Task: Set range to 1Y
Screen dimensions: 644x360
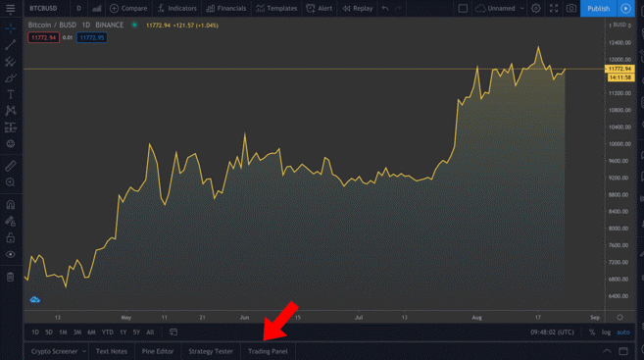Action: click(x=124, y=333)
